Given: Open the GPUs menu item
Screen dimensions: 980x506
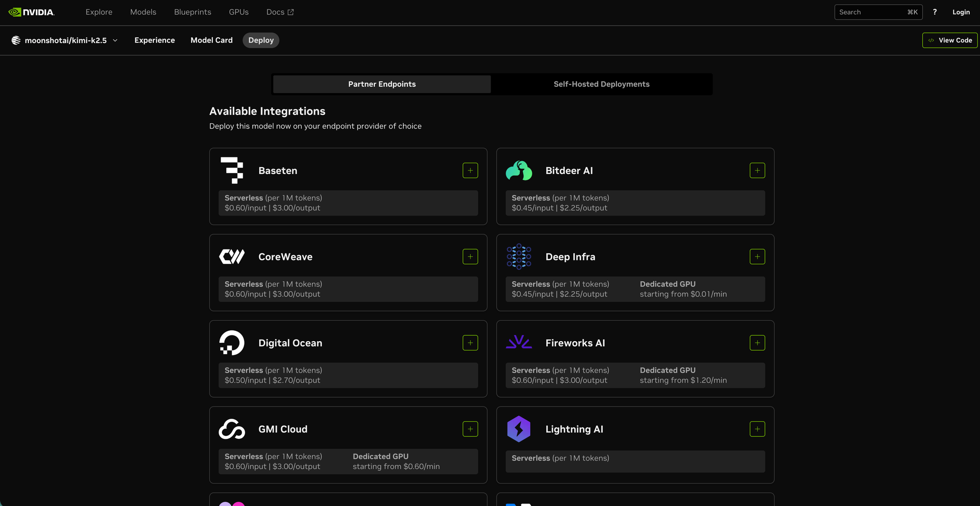Looking at the screenshot, I should [x=239, y=12].
